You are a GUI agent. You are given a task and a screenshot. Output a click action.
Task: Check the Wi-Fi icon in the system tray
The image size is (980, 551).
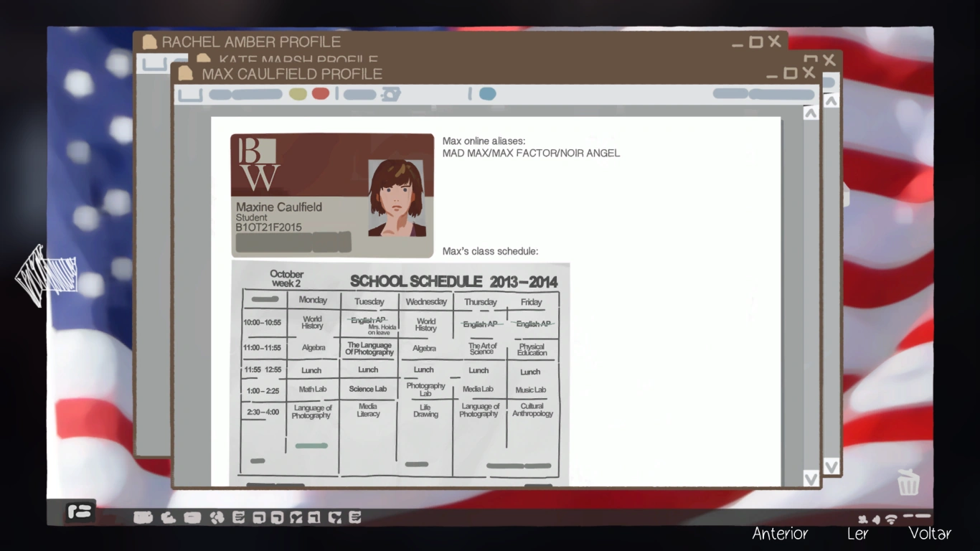[891, 519]
